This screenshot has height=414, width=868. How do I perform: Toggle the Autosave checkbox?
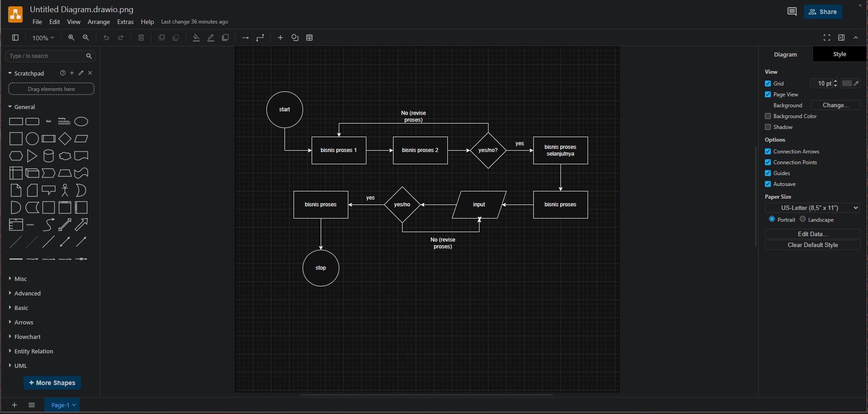coord(768,184)
